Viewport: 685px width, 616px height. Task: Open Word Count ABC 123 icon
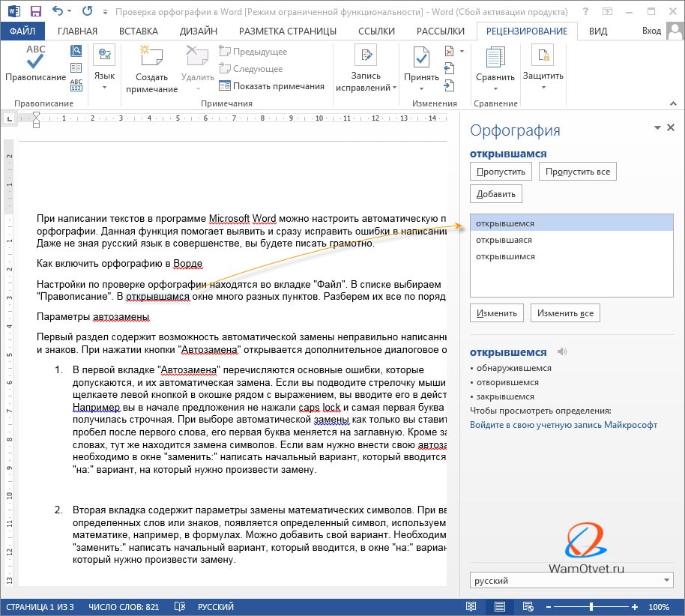[76, 85]
